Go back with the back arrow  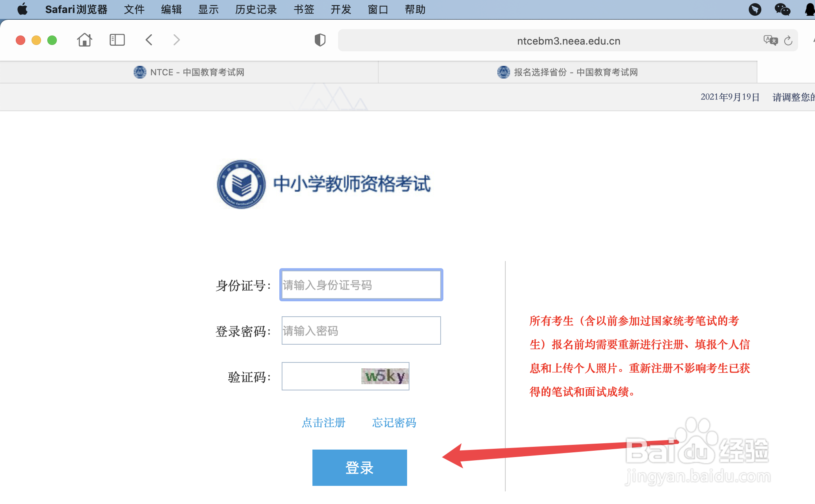click(149, 40)
